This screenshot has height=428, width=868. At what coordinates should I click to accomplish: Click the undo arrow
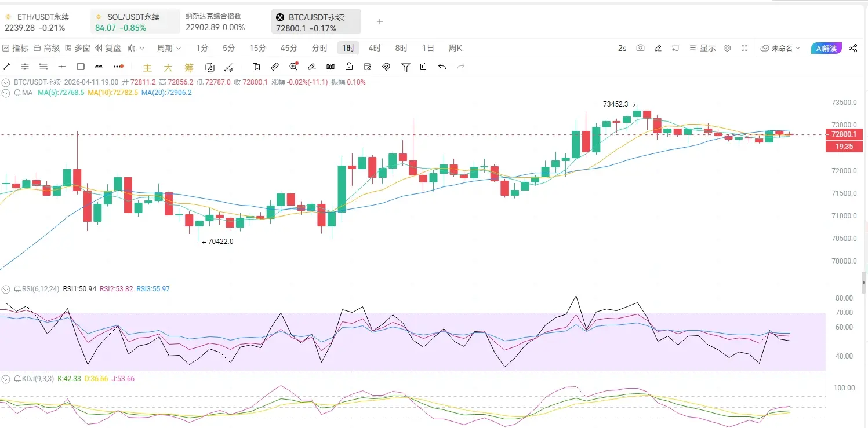point(442,67)
